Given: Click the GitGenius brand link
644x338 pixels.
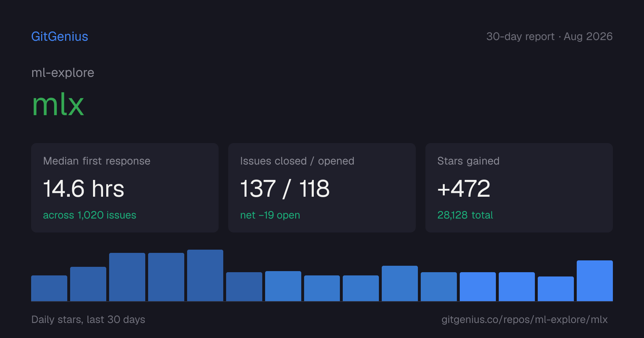Looking at the screenshot, I should click(60, 36).
